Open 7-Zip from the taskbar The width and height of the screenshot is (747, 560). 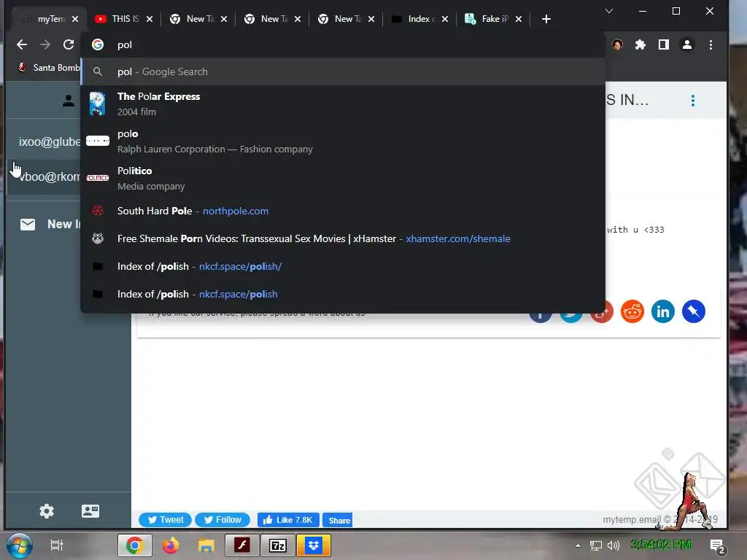click(x=278, y=545)
